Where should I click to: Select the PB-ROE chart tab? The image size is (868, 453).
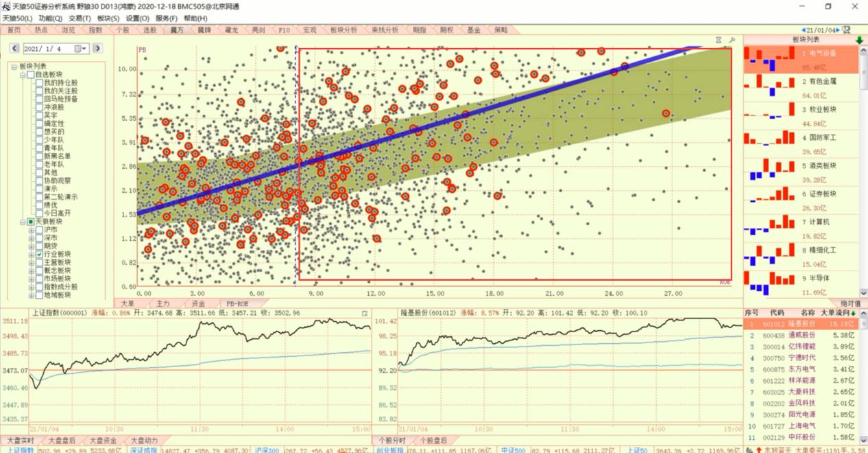coord(237,303)
